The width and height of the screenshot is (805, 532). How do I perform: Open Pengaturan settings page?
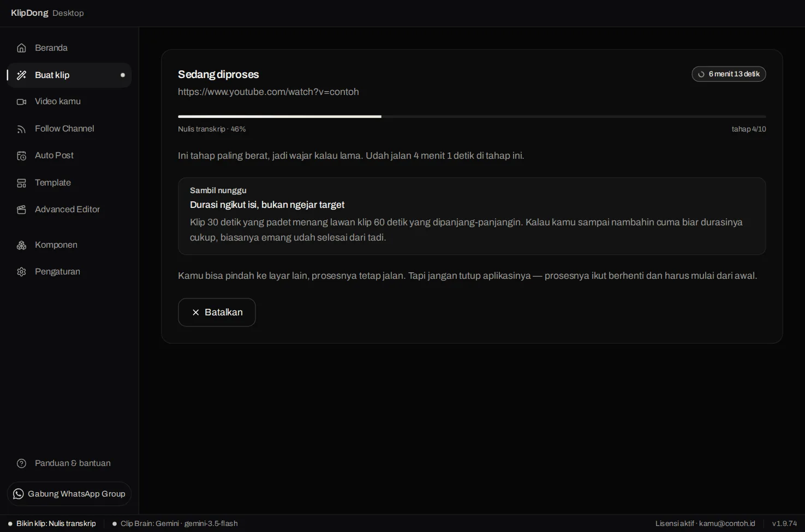point(69,272)
